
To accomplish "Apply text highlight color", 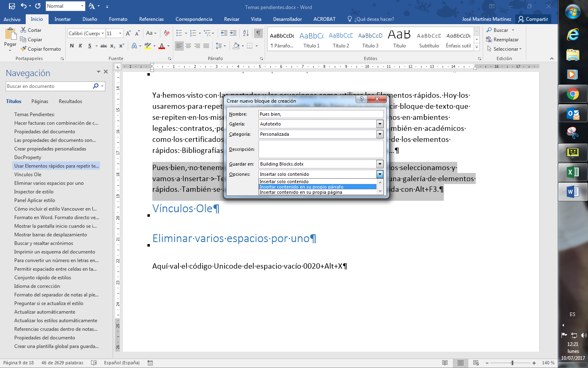I will pyautogui.click(x=148, y=46).
